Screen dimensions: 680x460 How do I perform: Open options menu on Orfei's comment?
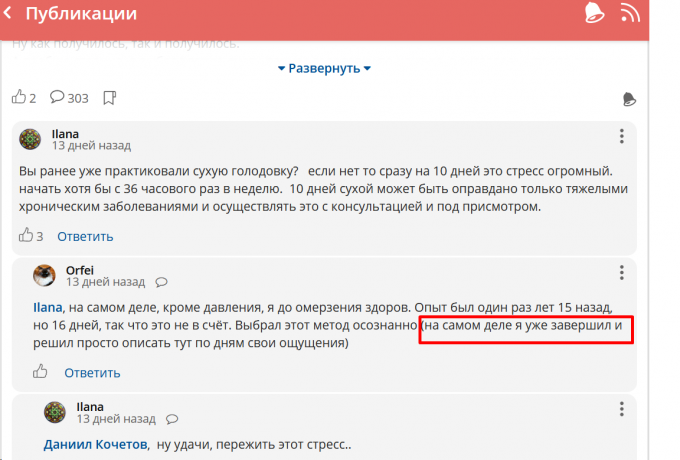[622, 273]
